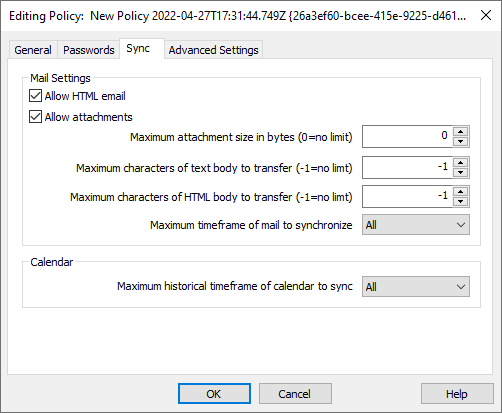
Task: Confirm policy changes with OK
Action: coord(214,394)
